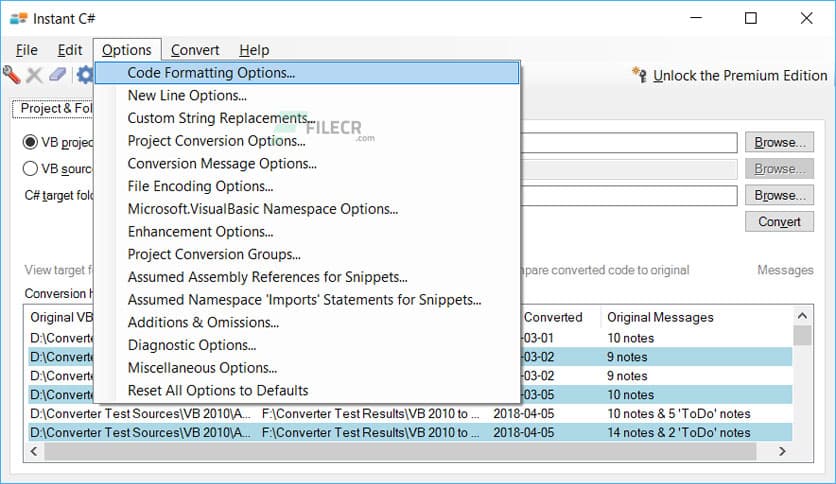Maximize the Instant C# window
Screen dimensions: 836x484
tap(751, 19)
